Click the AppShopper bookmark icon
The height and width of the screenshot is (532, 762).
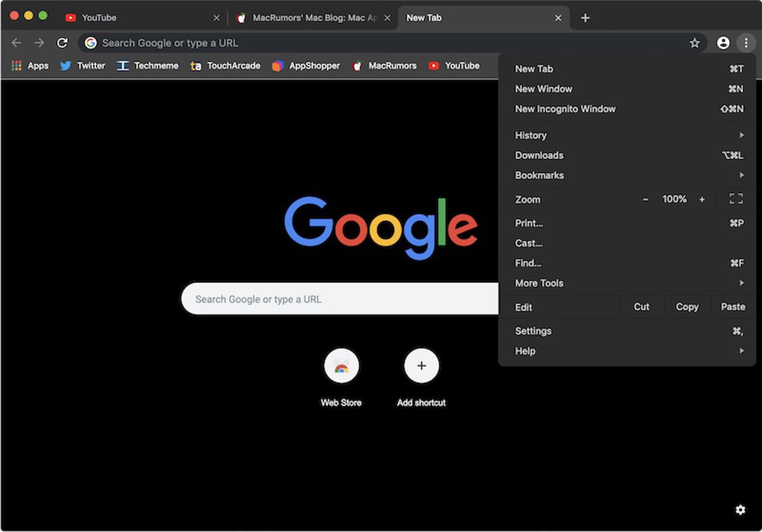click(x=278, y=66)
